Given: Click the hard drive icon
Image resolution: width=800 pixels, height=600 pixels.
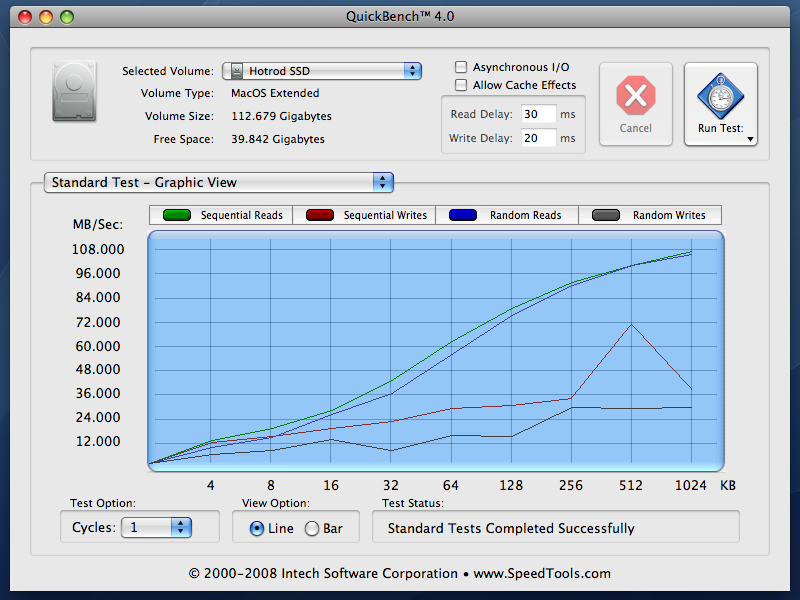Looking at the screenshot, I should pyautogui.click(x=74, y=91).
